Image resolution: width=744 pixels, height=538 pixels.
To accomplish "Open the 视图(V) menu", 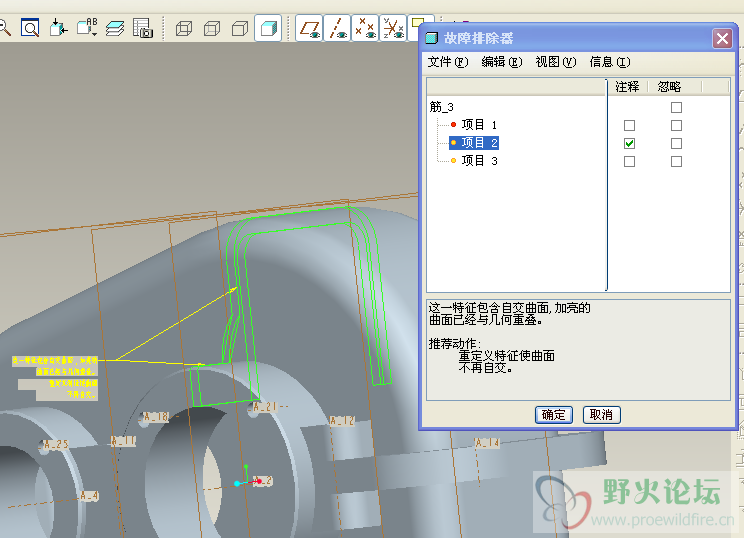I will (x=556, y=62).
